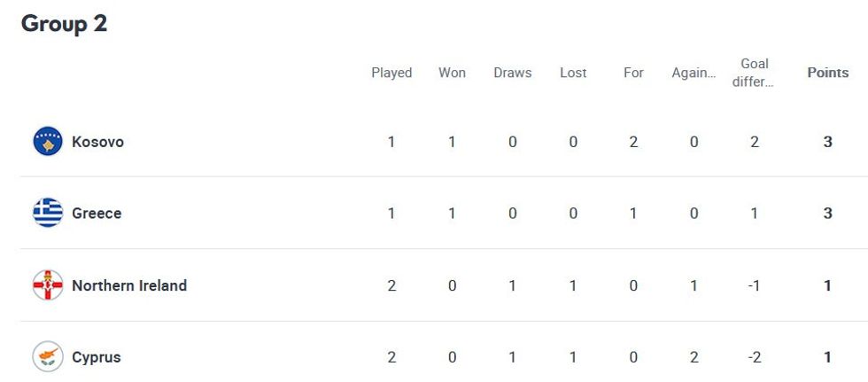Screen dimensions: 868x382
Task: Click the Draws column header
Action: click(x=513, y=73)
